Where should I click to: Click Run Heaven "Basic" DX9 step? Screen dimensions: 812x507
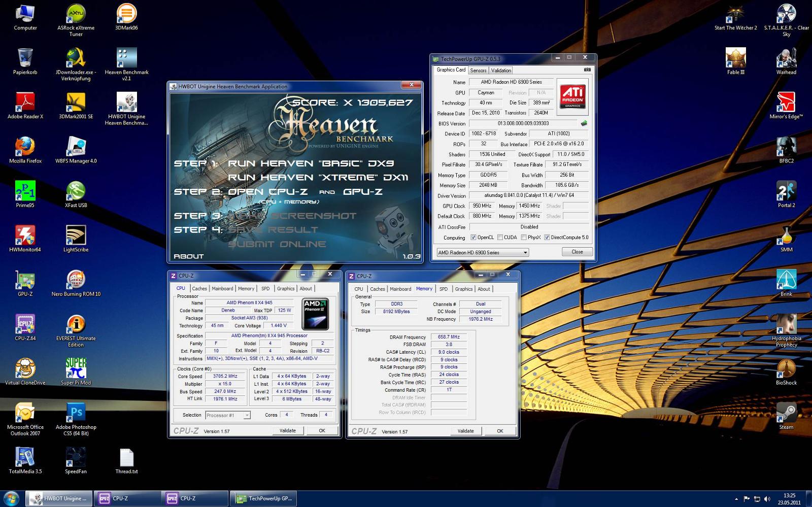pos(311,163)
